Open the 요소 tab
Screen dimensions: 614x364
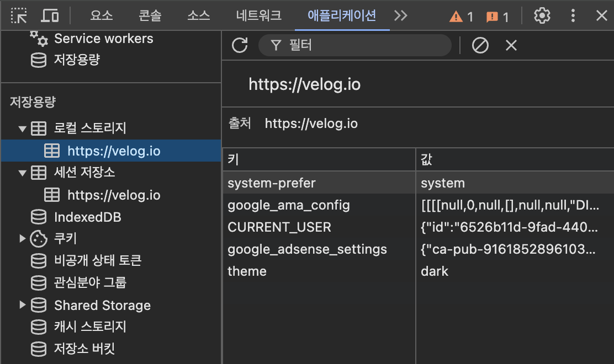[102, 15]
